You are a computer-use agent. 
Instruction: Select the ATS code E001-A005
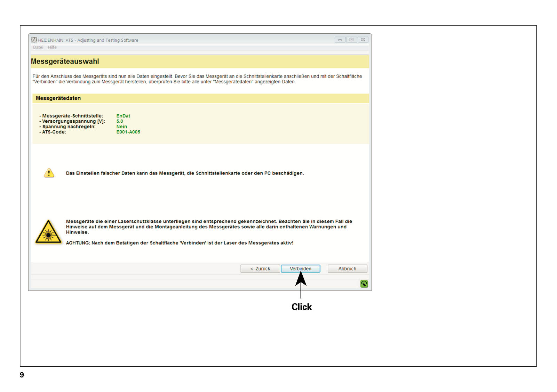(128, 132)
